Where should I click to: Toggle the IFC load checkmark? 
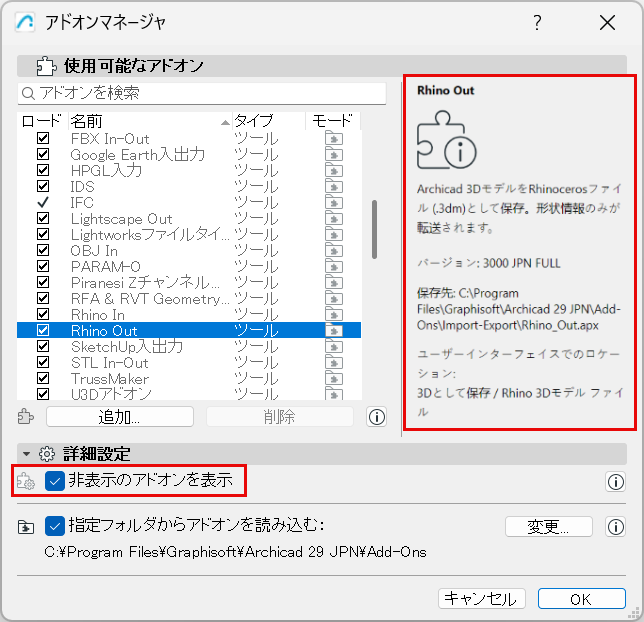coord(43,202)
